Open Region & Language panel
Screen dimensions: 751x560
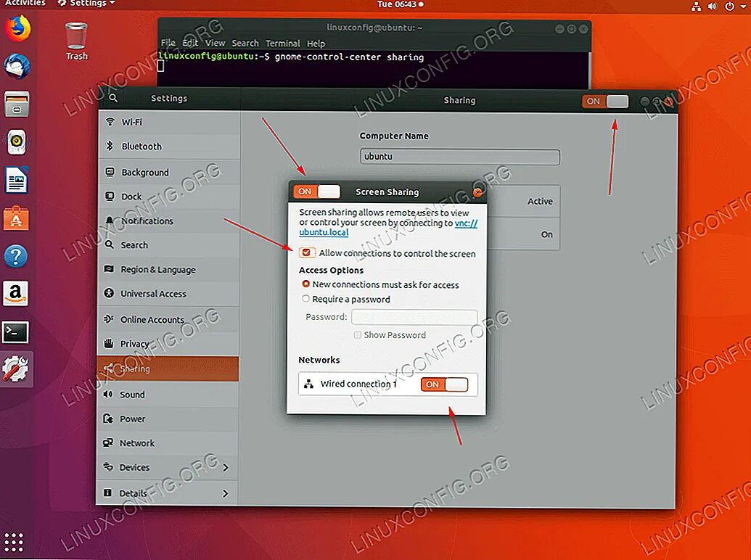[x=168, y=269]
